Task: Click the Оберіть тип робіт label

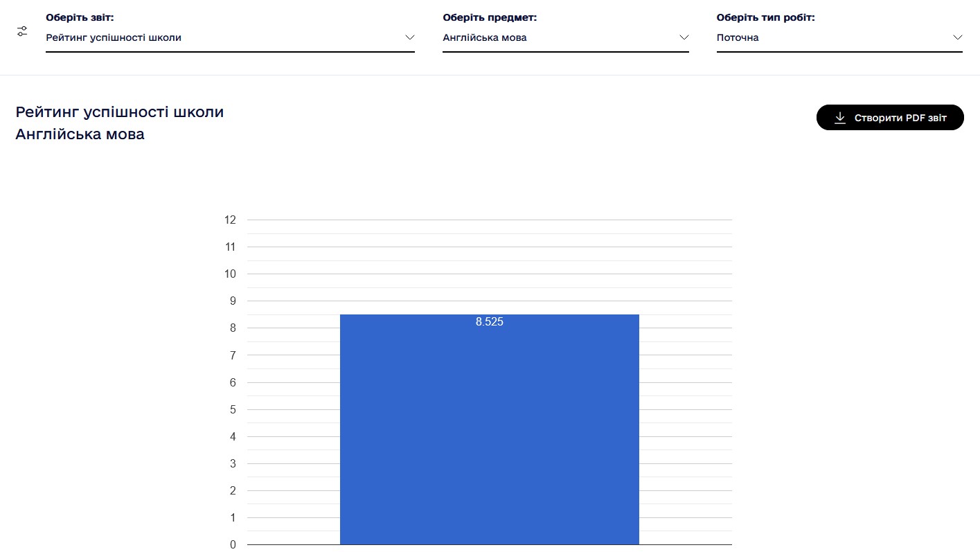Action: coord(765,17)
